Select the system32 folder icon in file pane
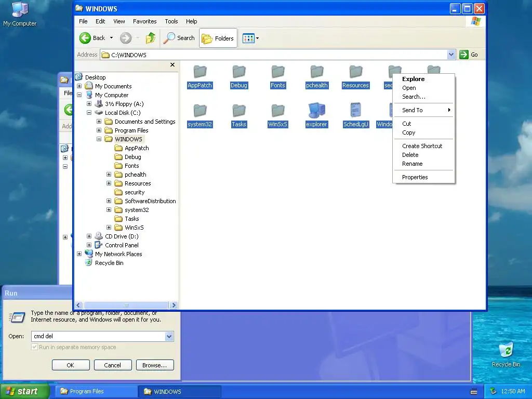Screen dimensions: 532x399 click(x=200, y=111)
